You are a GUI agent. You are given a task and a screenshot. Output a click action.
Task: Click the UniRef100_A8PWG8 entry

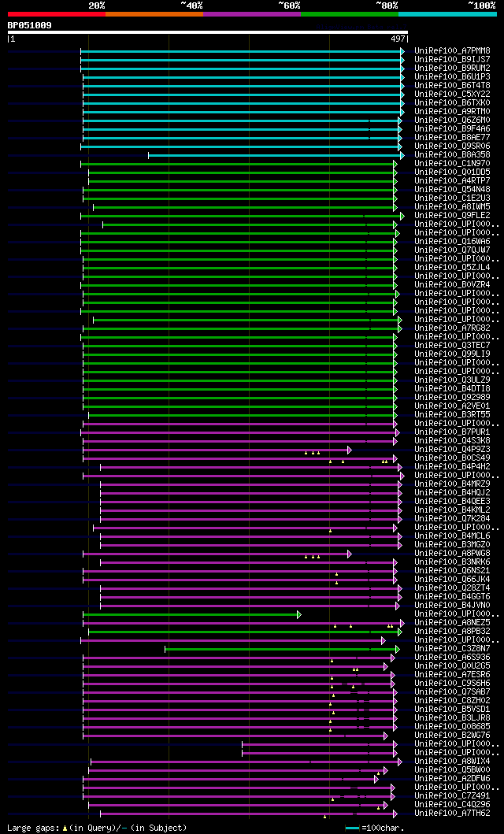coord(453,553)
